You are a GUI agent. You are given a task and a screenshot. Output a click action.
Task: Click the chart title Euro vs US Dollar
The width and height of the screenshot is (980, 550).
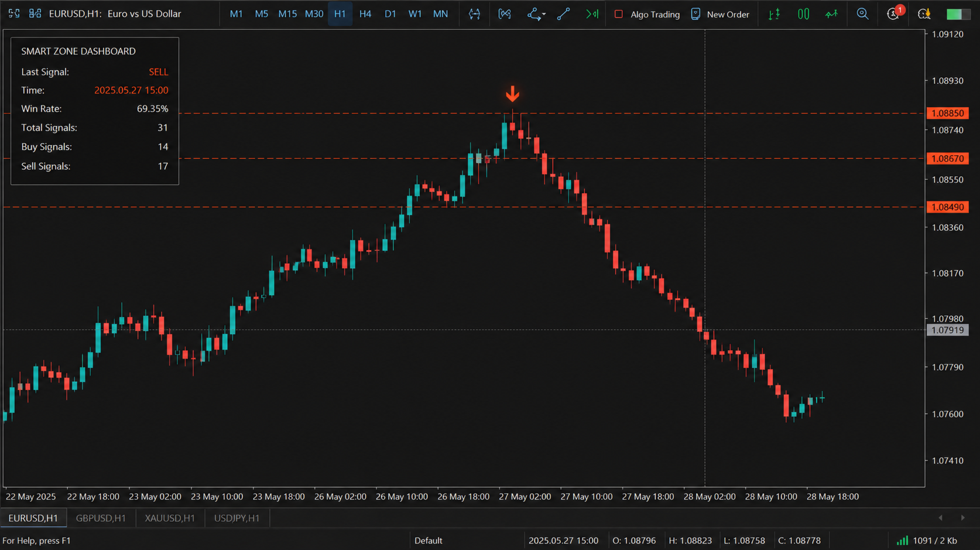pyautogui.click(x=144, y=13)
